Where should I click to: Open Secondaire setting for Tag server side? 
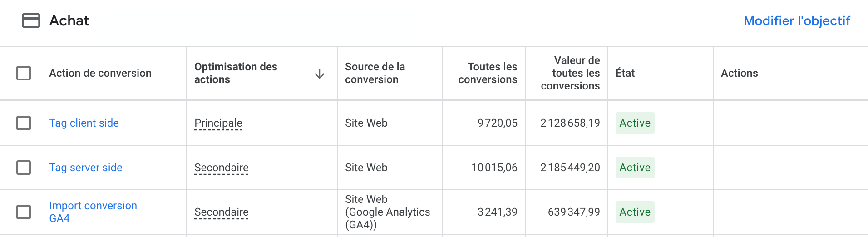(222, 168)
